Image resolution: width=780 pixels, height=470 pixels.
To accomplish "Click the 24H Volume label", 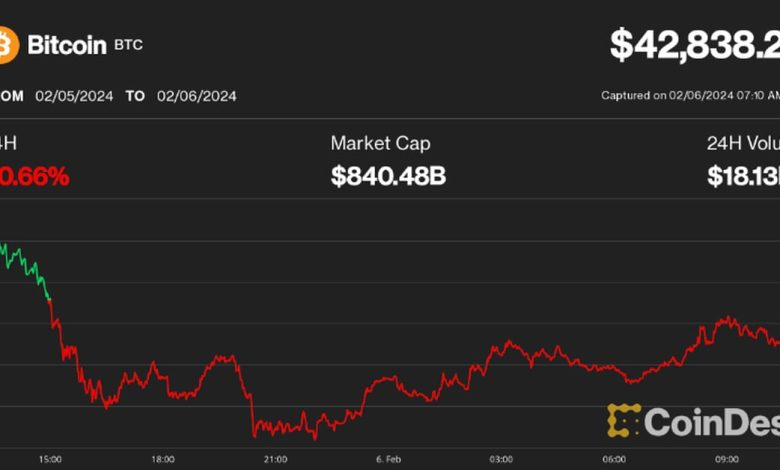I will coord(742,144).
